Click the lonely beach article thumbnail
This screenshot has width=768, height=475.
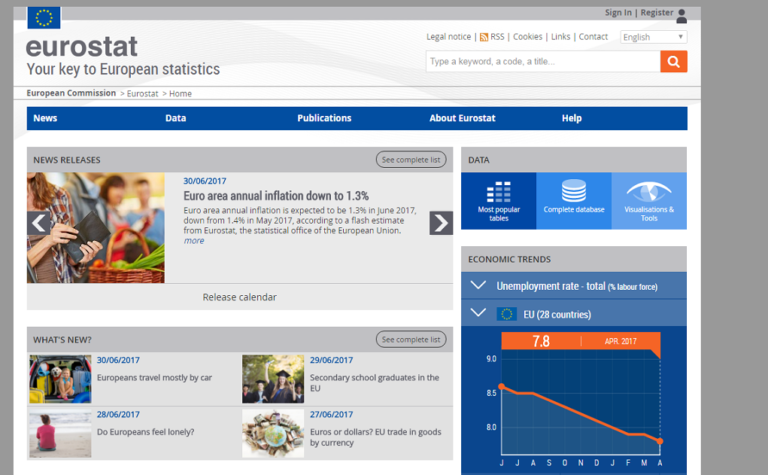(x=60, y=434)
